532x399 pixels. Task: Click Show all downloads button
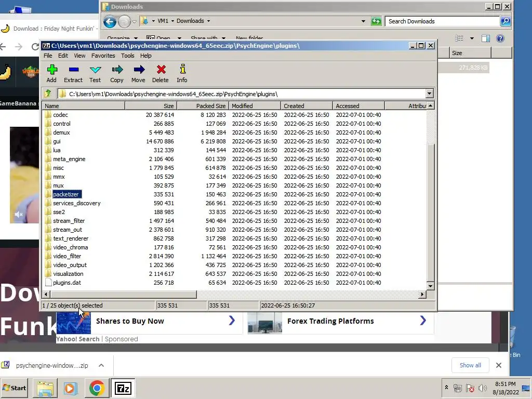click(x=470, y=365)
